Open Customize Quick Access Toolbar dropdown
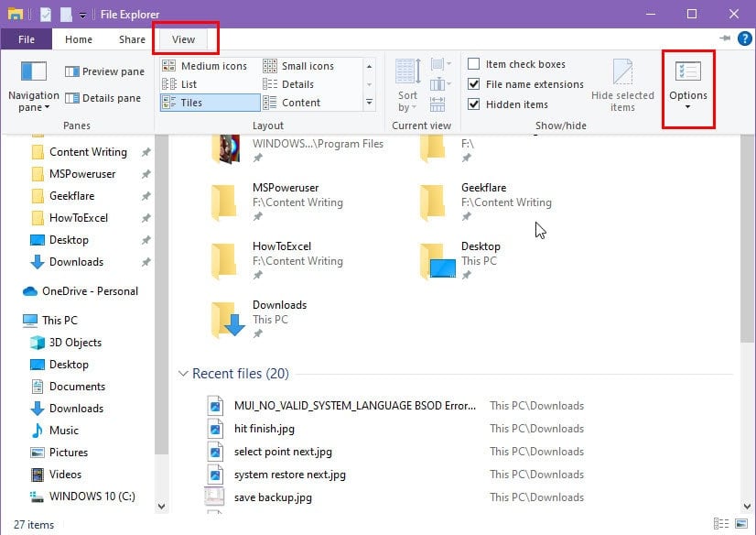The height and width of the screenshot is (535, 756). [x=82, y=15]
